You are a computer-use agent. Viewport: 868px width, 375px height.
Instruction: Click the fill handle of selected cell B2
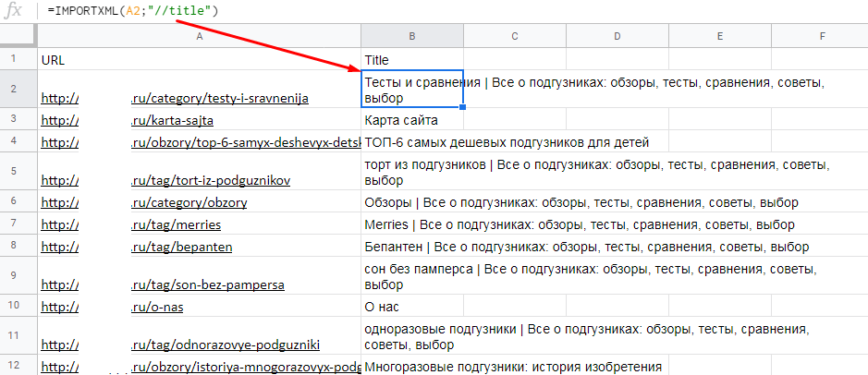tap(462, 107)
